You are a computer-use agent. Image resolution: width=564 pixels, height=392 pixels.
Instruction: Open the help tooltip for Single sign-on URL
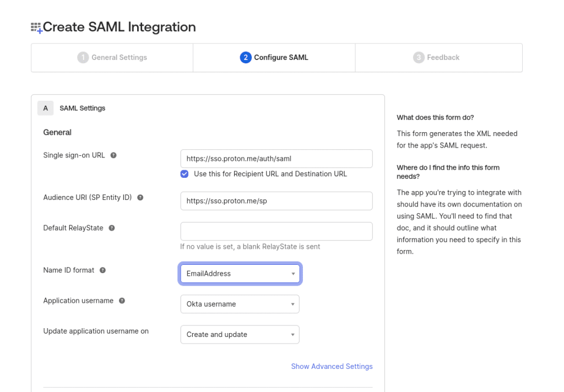click(x=113, y=155)
